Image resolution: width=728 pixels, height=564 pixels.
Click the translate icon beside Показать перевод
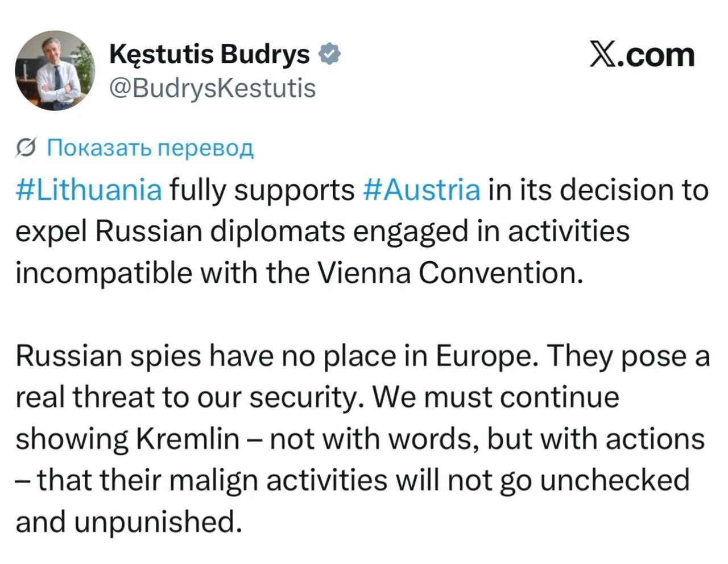click(x=27, y=148)
